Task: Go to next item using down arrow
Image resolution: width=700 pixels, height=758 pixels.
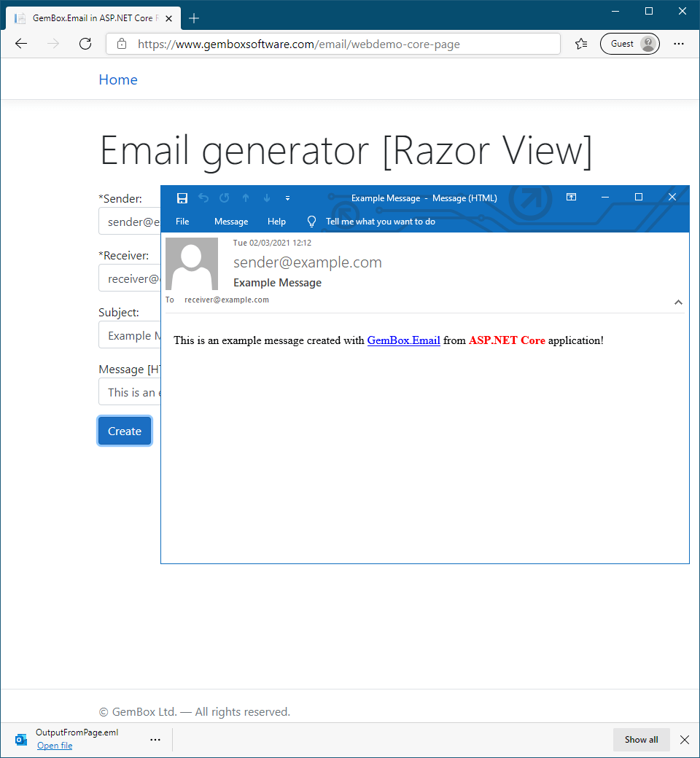Action: (267, 198)
